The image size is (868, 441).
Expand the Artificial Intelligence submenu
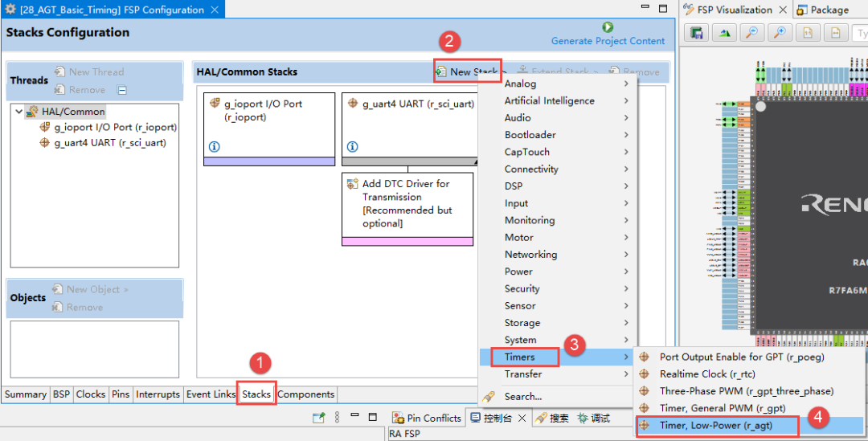625,100
